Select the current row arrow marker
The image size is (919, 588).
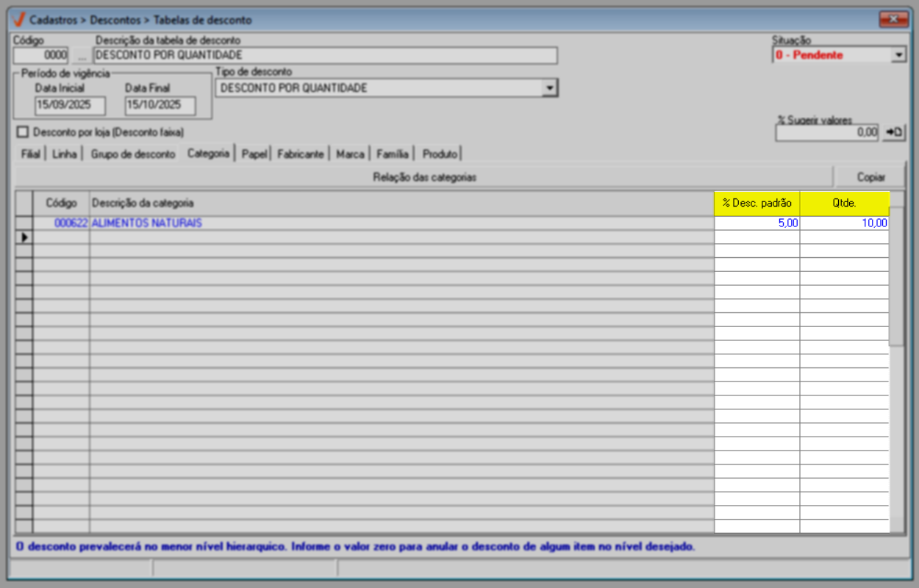coord(24,237)
